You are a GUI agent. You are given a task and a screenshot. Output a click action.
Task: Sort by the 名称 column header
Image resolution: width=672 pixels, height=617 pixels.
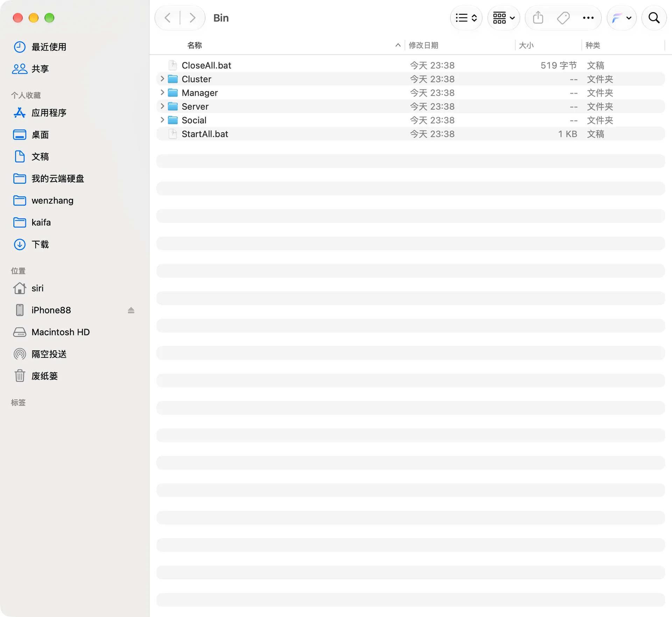195,45
